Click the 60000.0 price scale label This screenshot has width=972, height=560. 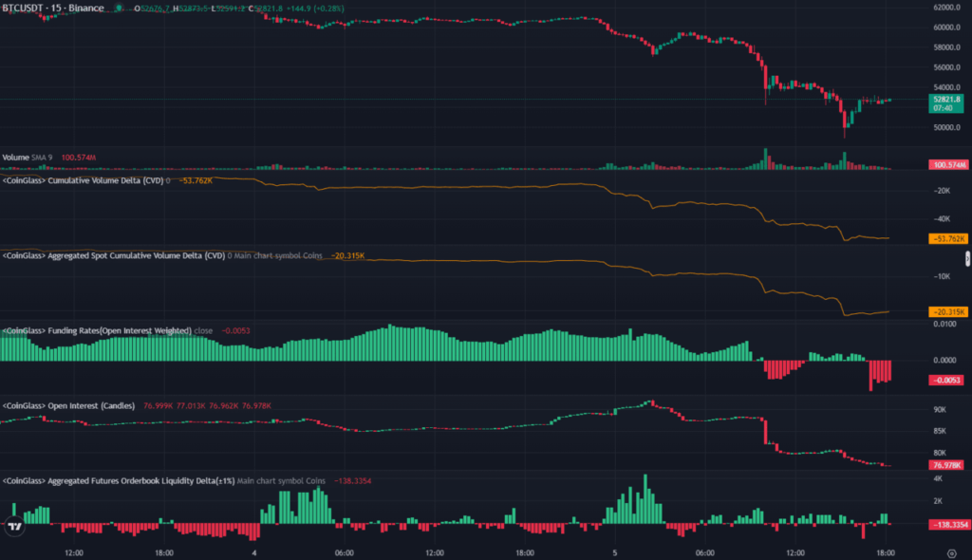(946, 28)
